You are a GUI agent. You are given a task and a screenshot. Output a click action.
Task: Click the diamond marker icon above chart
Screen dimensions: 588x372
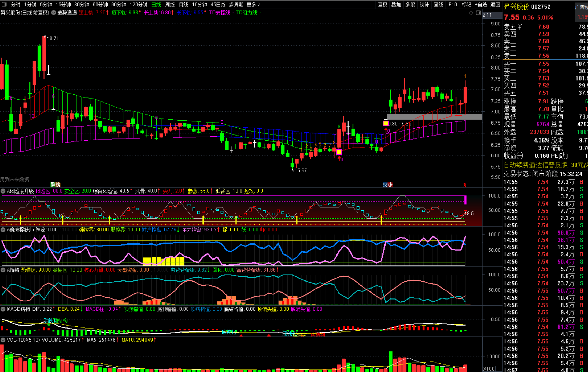tap(471, 13)
